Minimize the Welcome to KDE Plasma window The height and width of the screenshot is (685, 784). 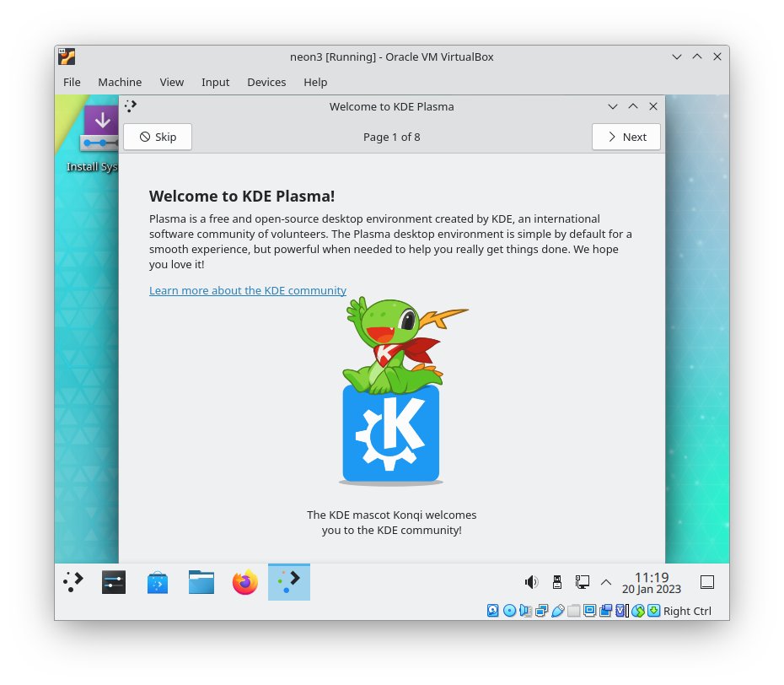[613, 106]
